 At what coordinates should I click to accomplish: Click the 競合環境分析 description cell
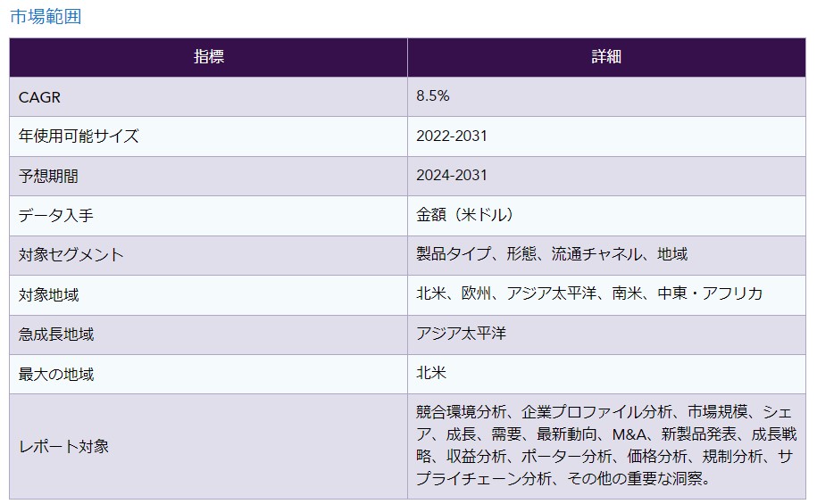606,446
